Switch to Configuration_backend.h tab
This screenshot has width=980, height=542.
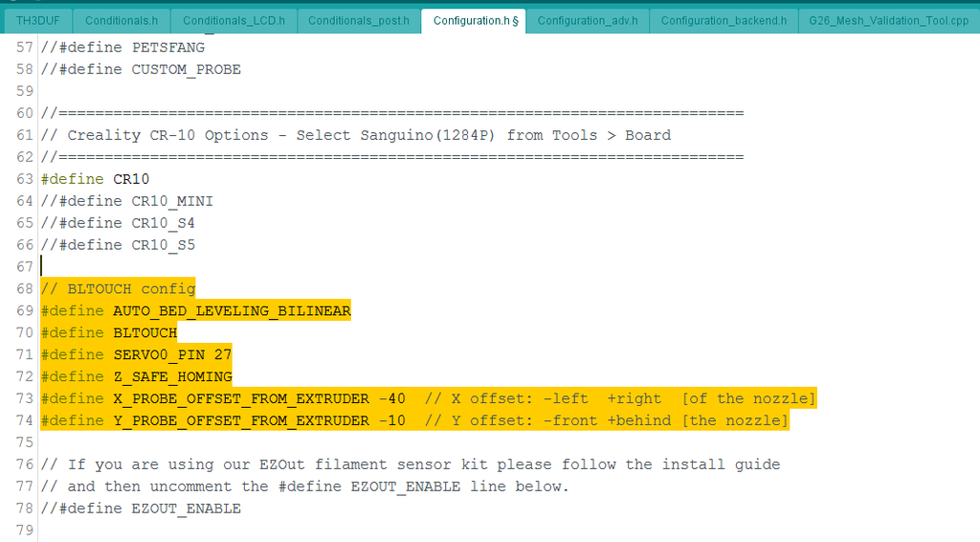724,21
